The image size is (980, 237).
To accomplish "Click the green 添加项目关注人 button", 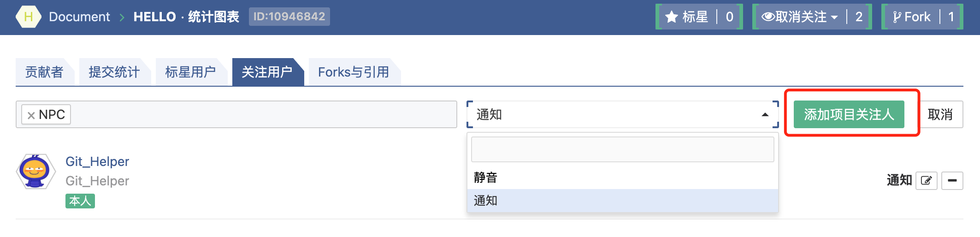I will click(x=849, y=114).
